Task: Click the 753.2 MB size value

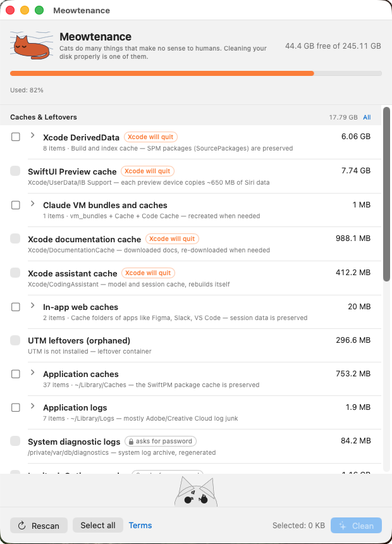Action: [353, 374]
